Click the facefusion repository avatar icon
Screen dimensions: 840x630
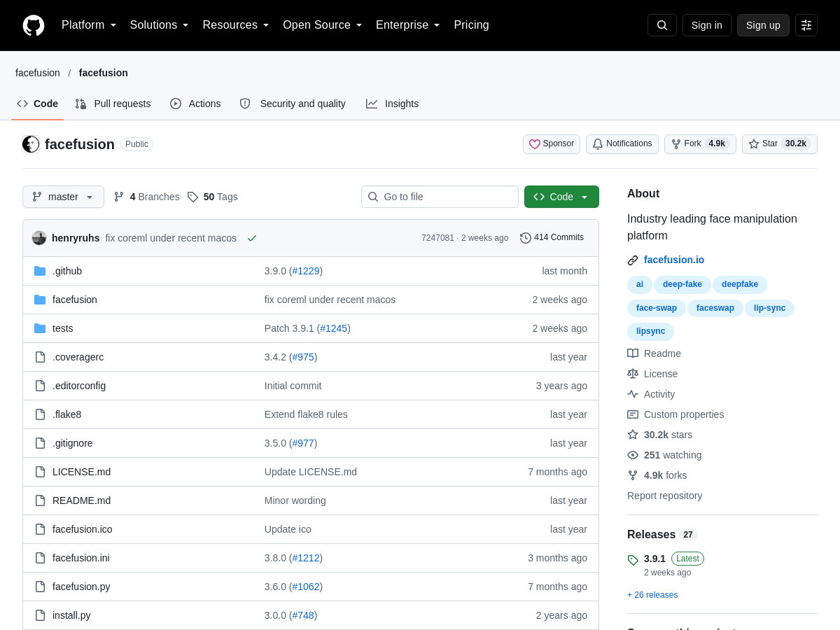31,144
